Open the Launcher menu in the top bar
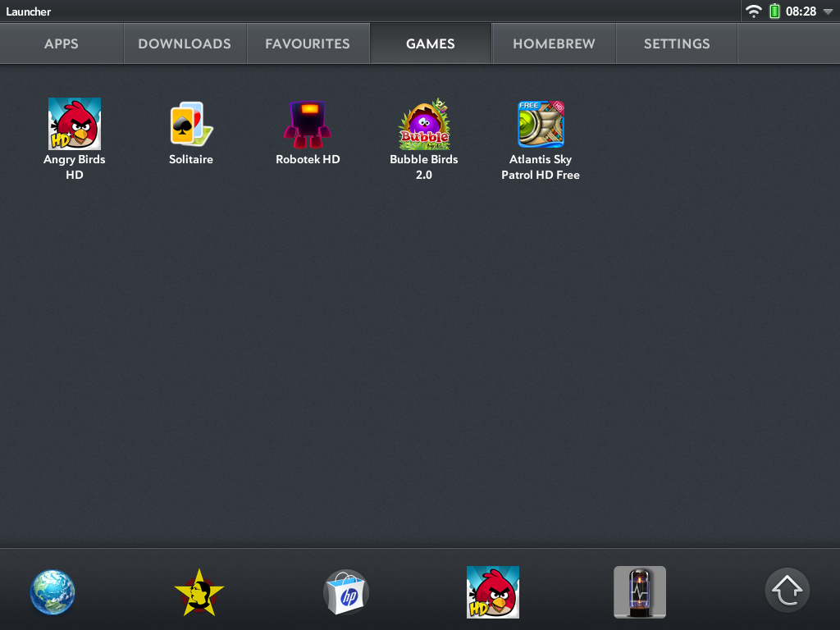840x630 pixels. coord(29,11)
